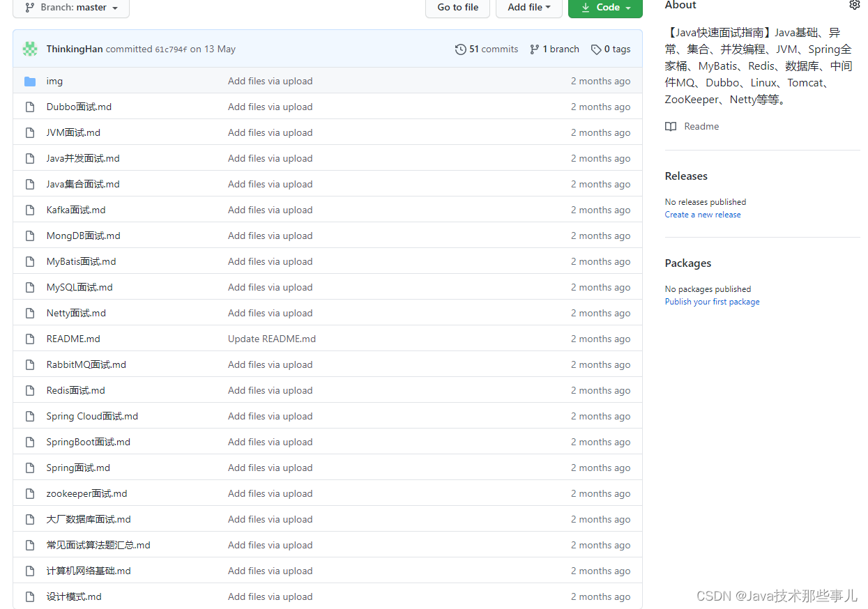The height and width of the screenshot is (609, 868).
Task: Click the Go to file button
Action: pyautogui.click(x=458, y=8)
